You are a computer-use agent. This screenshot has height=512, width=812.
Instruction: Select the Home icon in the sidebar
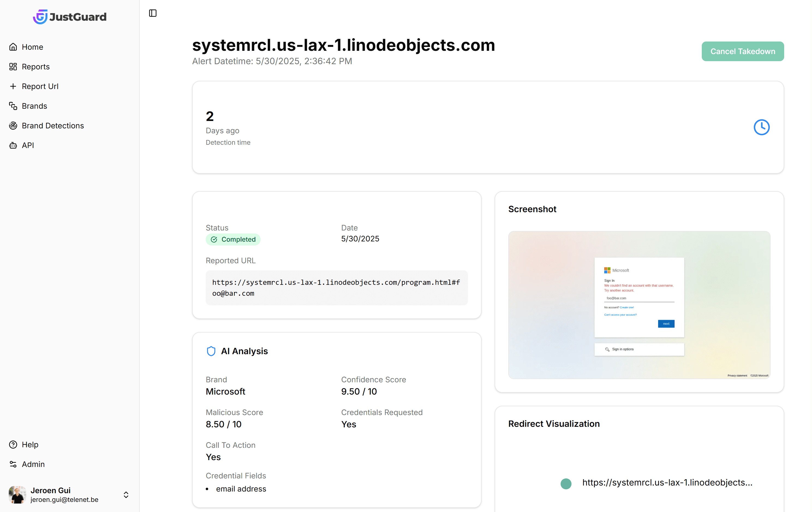click(13, 47)
